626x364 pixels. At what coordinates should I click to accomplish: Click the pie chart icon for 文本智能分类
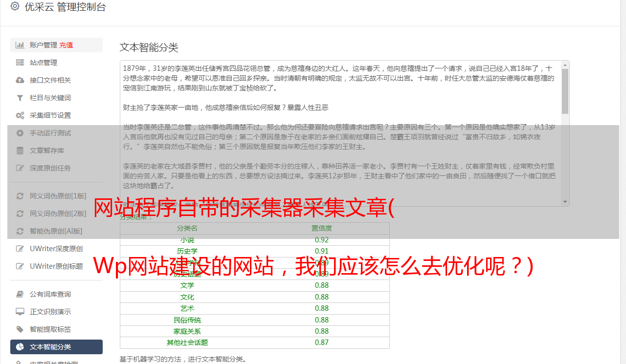tap(20, 347)
